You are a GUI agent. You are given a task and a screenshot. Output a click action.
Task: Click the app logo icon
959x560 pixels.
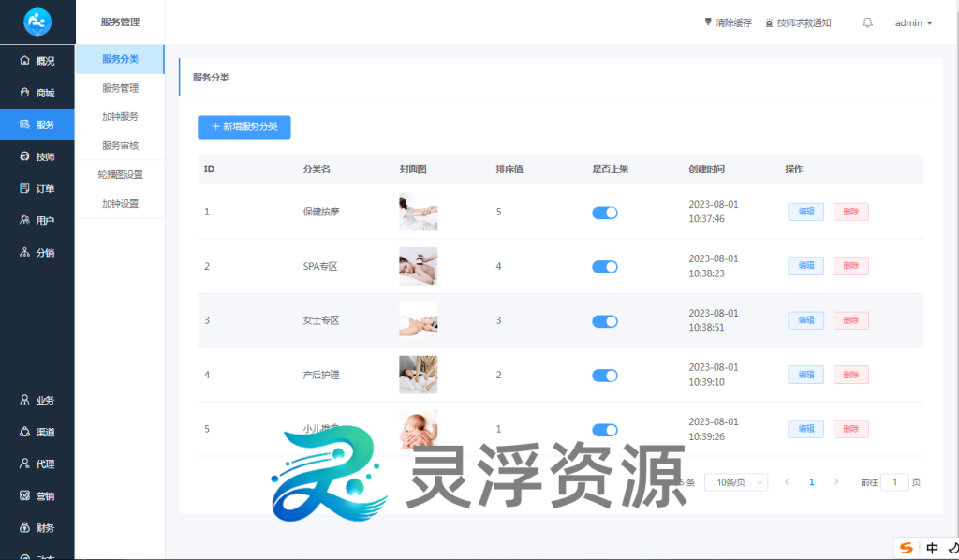[x=37, y=22]
